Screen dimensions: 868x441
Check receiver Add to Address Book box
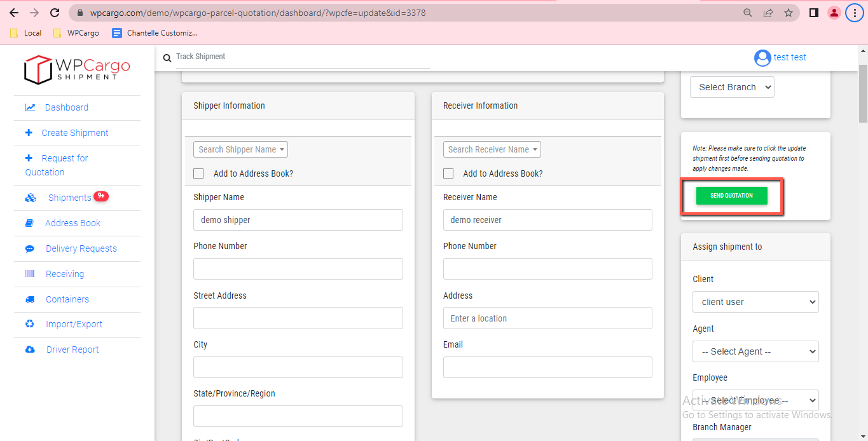pyautogui.click(x=448, y=173)
